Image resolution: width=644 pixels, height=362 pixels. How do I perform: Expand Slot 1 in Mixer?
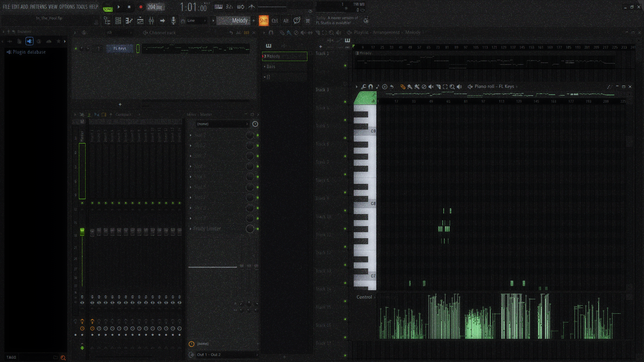(191, 136)
